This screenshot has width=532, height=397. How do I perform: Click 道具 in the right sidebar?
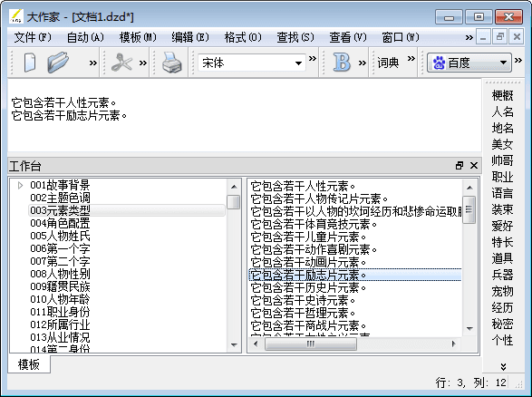pos(502,258)
